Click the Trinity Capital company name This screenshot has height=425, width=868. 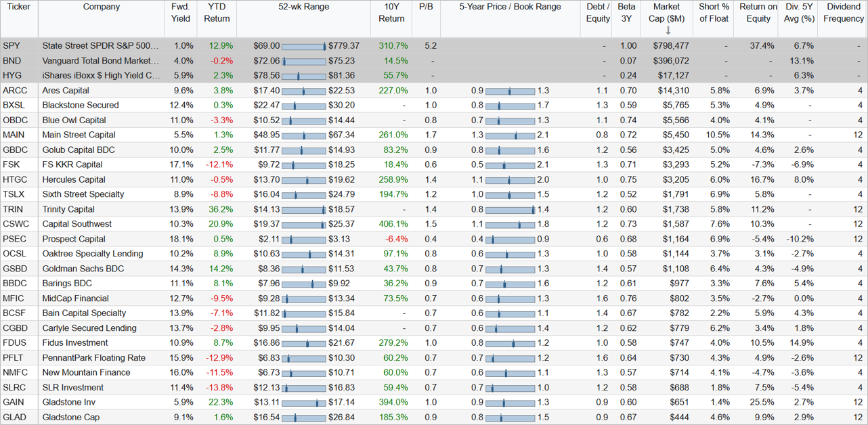pos(68,209)
